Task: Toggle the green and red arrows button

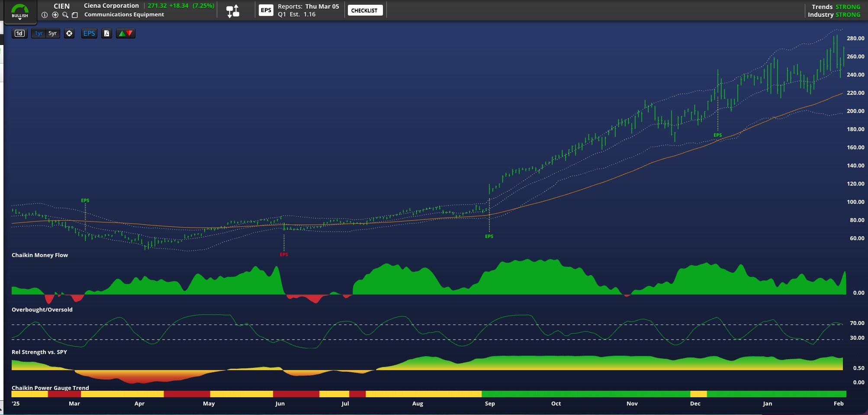Action: tap(125, 33)
